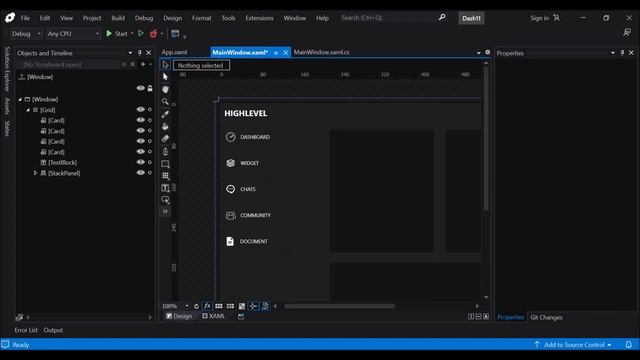Screen dimensions: 640x360
Task: Hide the [TextBlock] element with its eye
Action: tap(140, 162)
